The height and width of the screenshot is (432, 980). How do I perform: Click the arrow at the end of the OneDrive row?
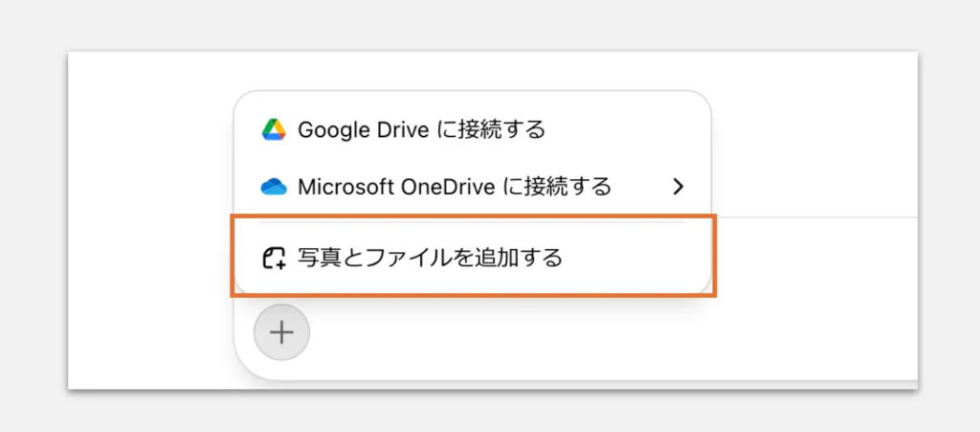[679, 186]
